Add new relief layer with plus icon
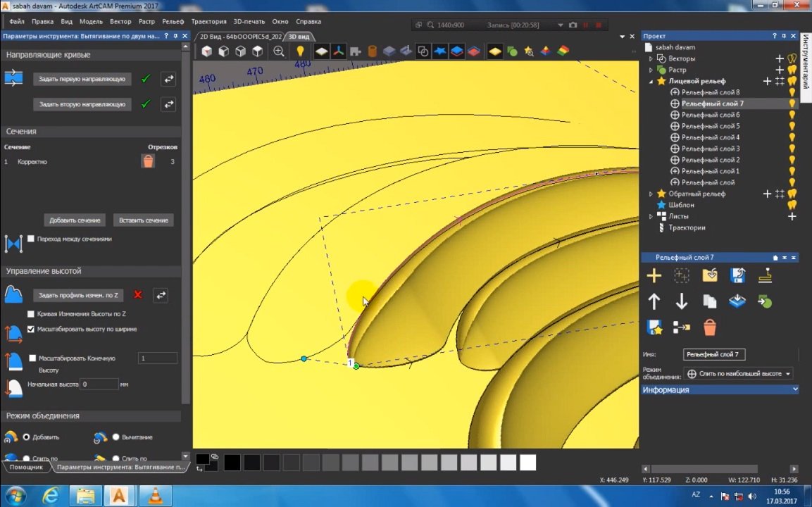 click(654, 276)
